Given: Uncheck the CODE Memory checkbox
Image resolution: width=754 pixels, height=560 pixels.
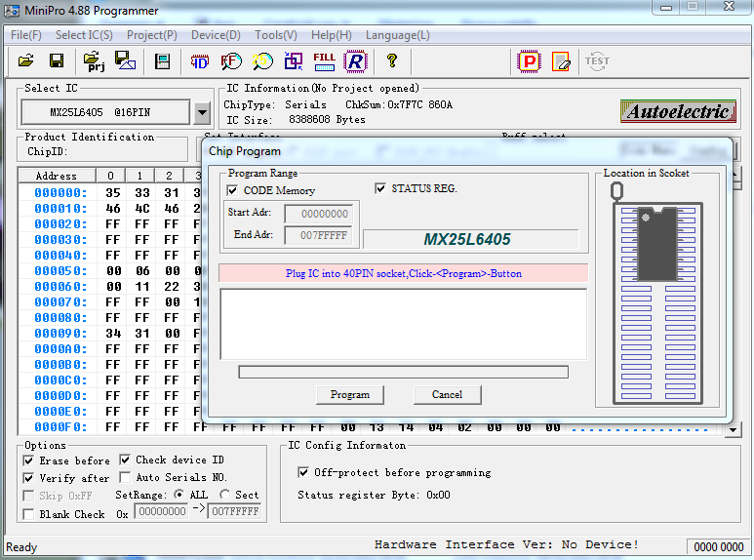Looking at the screenshot, I should pyautogui.click(x=233, y=190).
